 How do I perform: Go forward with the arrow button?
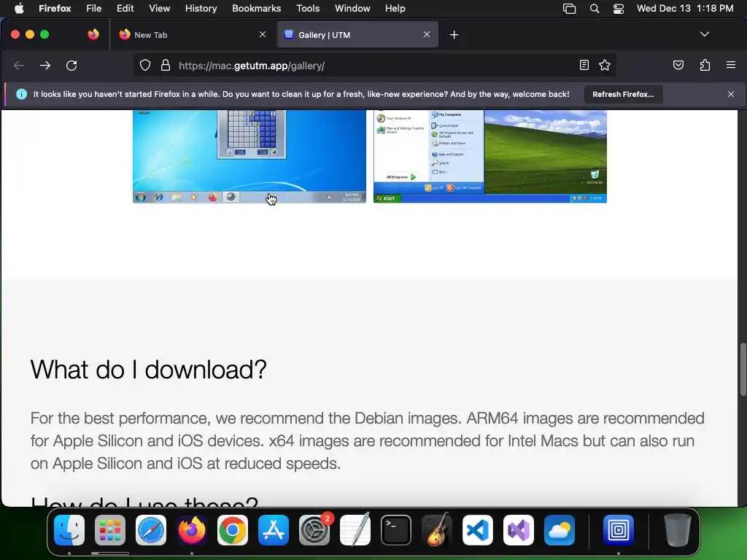pyautogui.click(x=45, y=66)
